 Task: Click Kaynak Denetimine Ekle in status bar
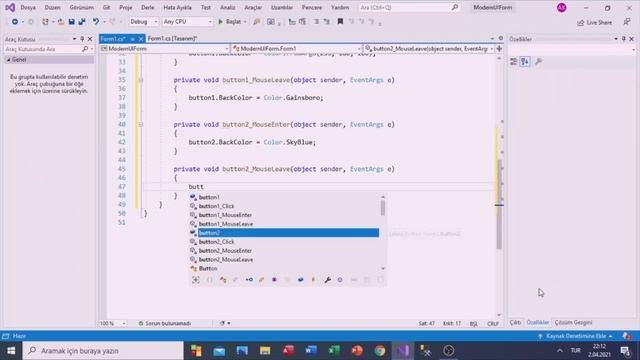pos(576,336)
